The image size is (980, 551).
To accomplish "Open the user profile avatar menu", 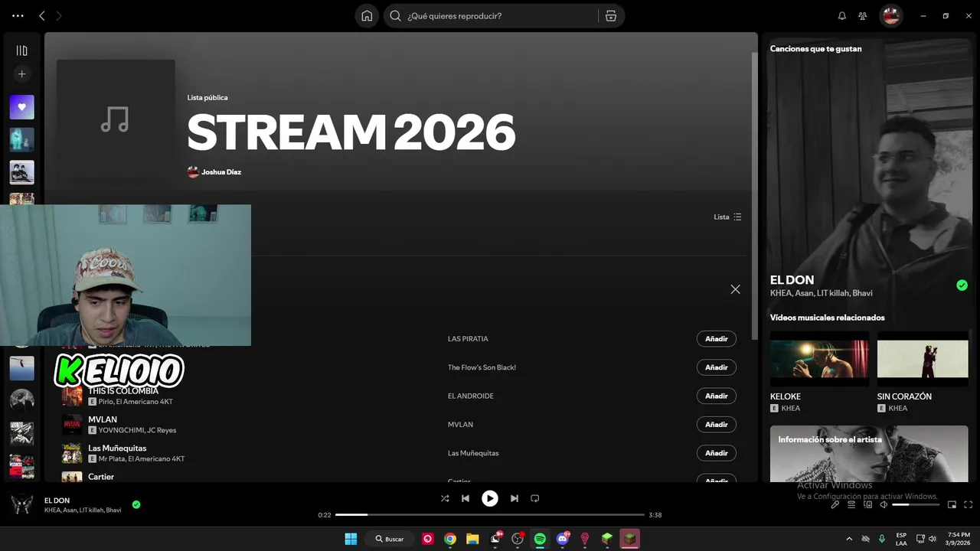I will point(890,16).
